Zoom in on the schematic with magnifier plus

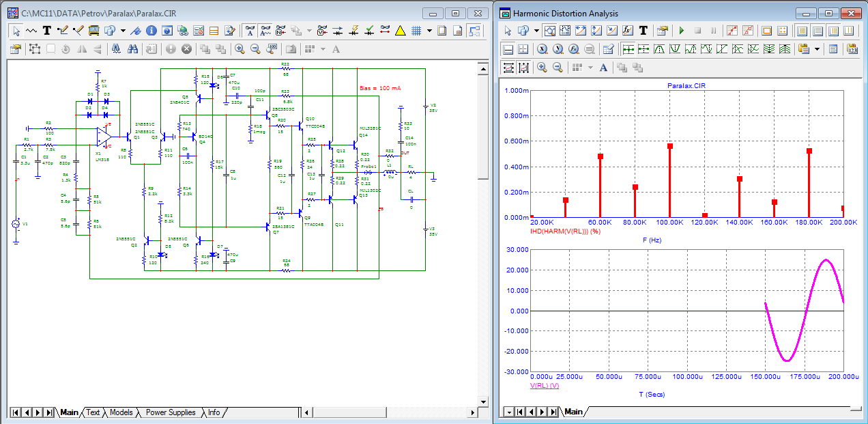pyautogui.click(x=240, y=49)
